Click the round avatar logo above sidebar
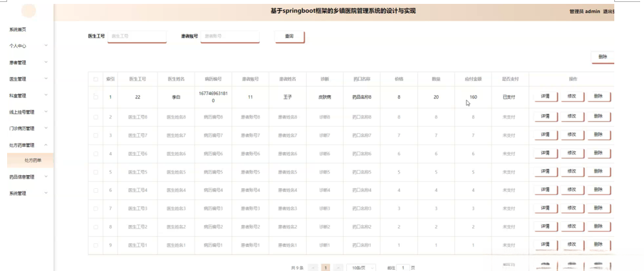 tap(29, 11)
